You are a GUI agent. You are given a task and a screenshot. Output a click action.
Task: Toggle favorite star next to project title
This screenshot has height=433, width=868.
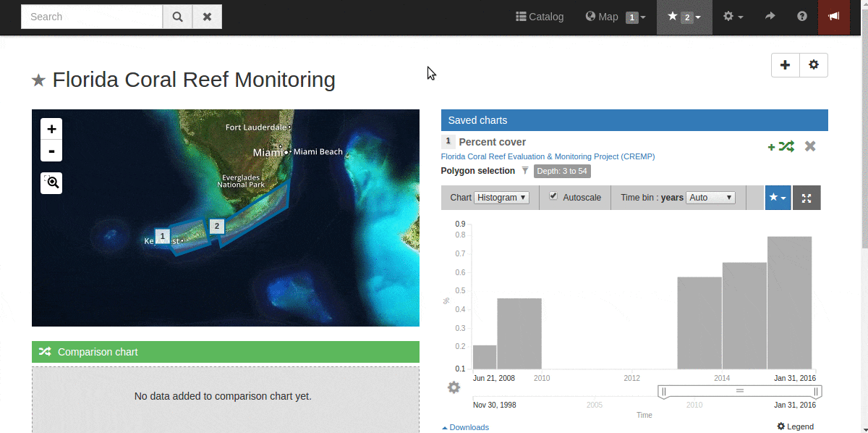(x=38, y=80)
